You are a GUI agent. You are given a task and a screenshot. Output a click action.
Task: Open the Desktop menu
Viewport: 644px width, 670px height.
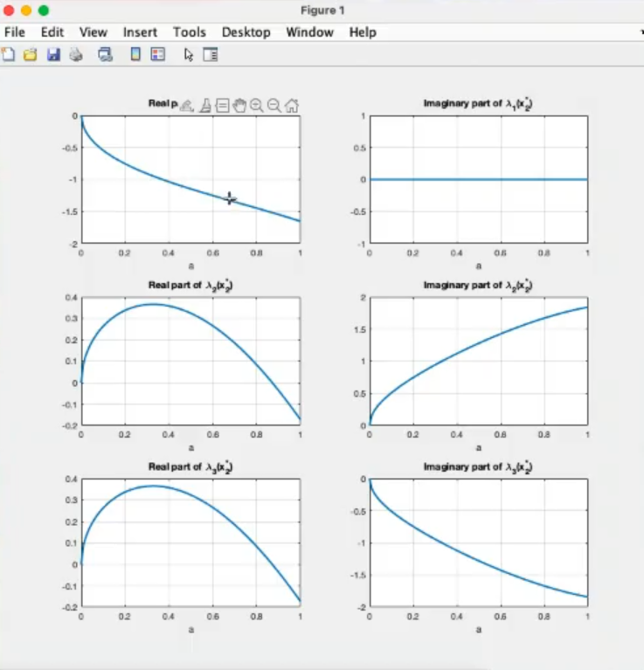(246, 32)
